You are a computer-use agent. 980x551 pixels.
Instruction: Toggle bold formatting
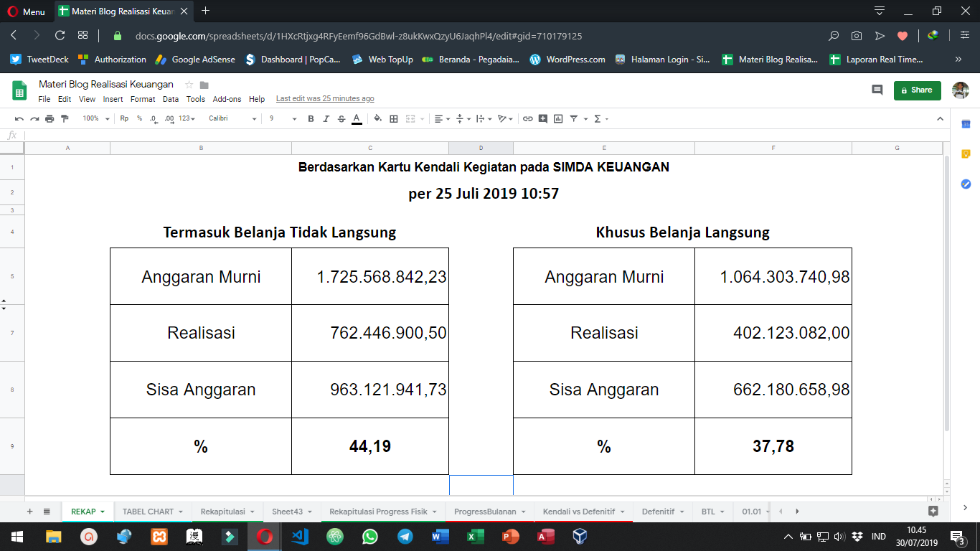(311, 118)
